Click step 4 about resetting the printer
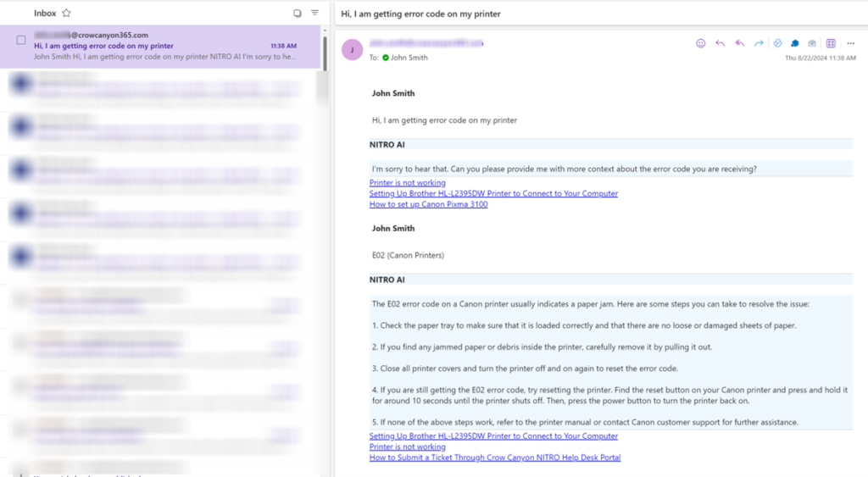868x477 pixels. pos(610,395)
